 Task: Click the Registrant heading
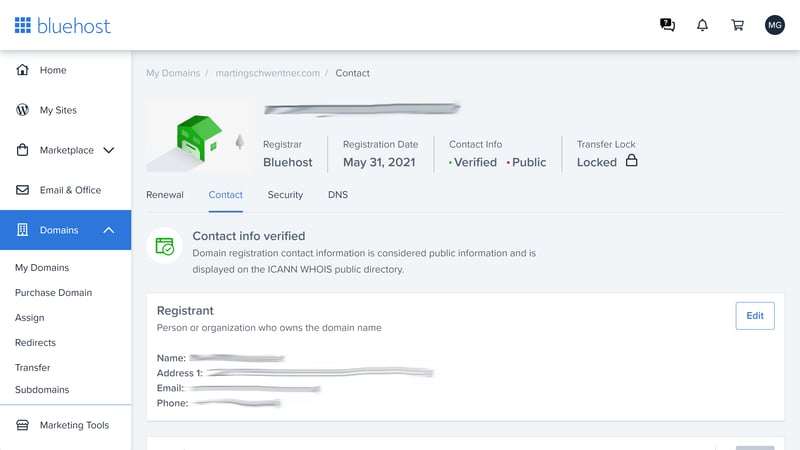click(x=185, y=311)
